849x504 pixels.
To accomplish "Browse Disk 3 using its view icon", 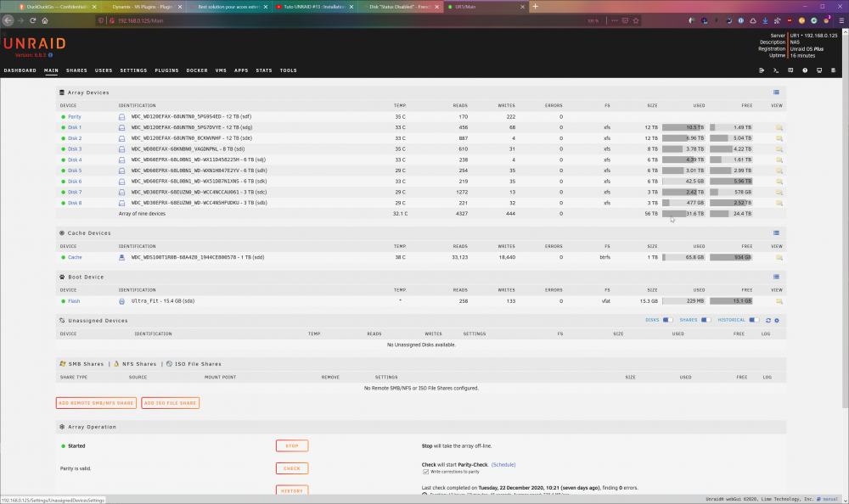I will pos(779,149).
